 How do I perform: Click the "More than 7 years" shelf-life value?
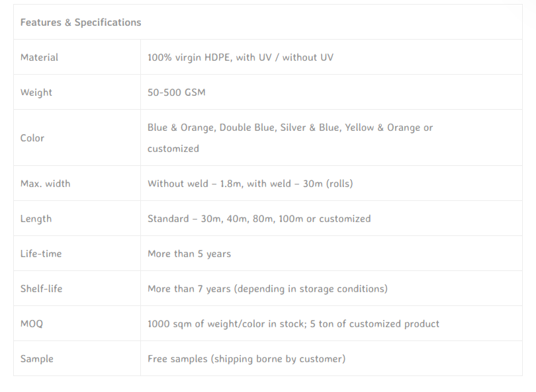point(189,289)
